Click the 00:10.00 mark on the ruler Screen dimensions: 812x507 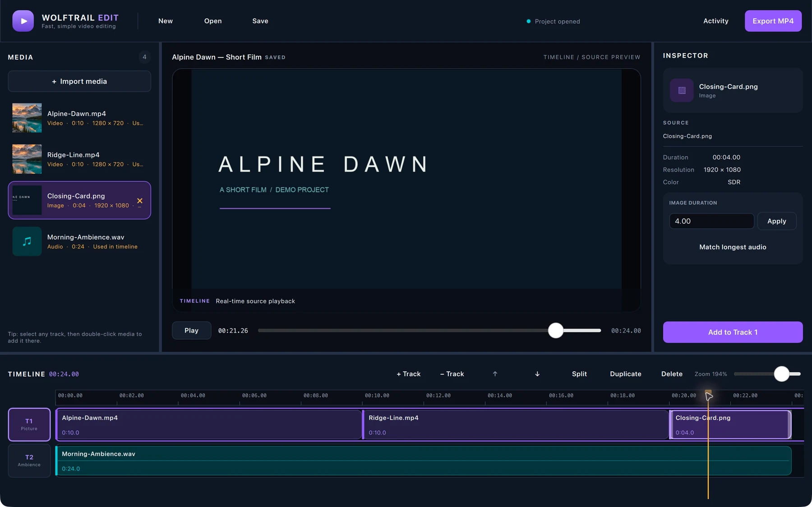pos(377,396)
